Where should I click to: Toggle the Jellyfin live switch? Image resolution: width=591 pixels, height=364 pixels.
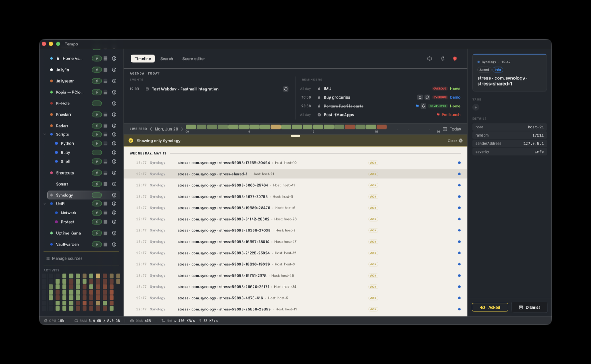97,70
